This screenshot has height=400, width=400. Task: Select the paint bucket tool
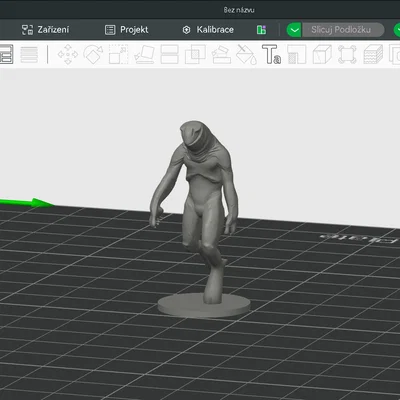pos(247,54)
